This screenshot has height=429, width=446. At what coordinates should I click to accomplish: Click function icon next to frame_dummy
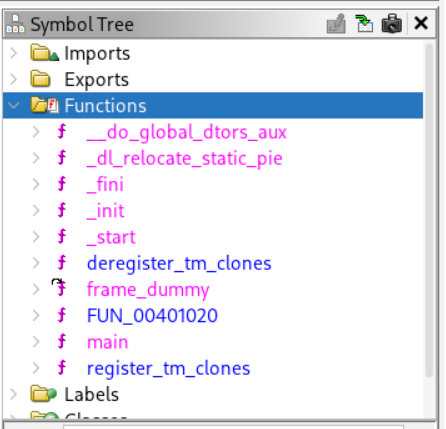(61, 289)
